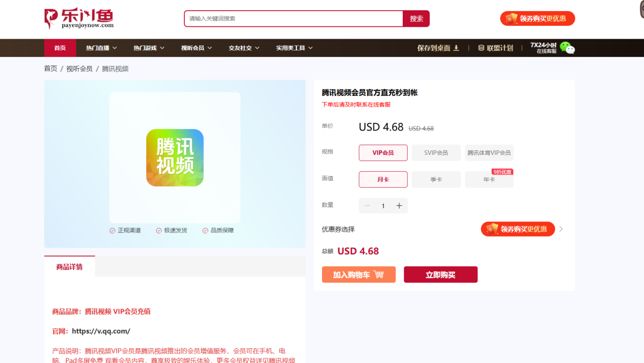Select the 年卡 face value option
The width and height of the screenshot is (644, 363).
(x=489, y=180)
